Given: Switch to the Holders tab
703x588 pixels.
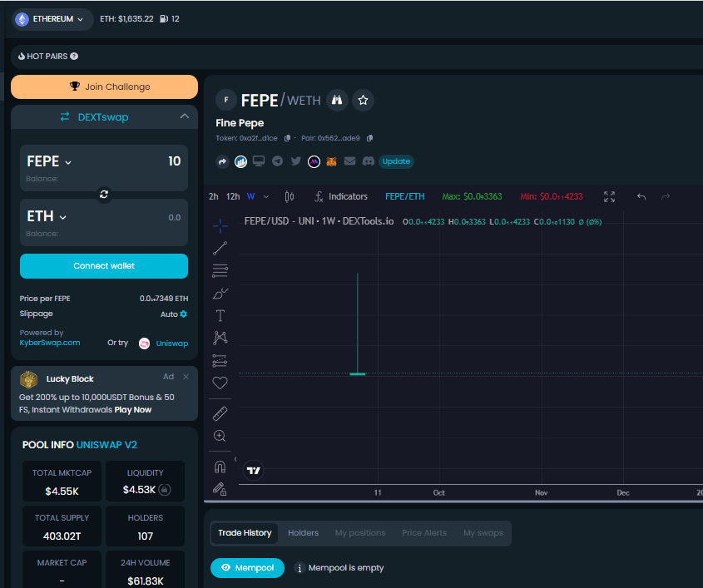Looking at the screenshot, I should click(303, 533).
